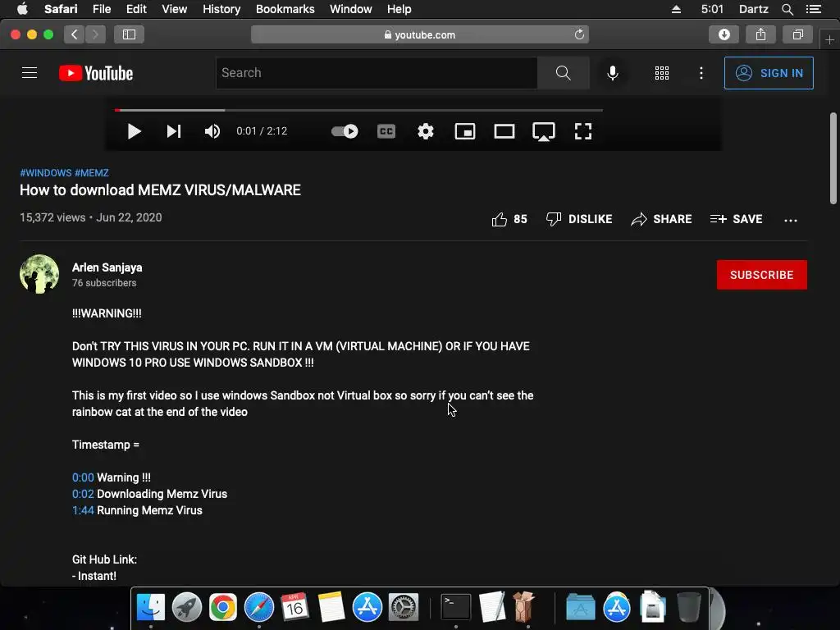Show Safari downloads
Viewport: 840px width, 630px height.
click(x=724, y=34)
